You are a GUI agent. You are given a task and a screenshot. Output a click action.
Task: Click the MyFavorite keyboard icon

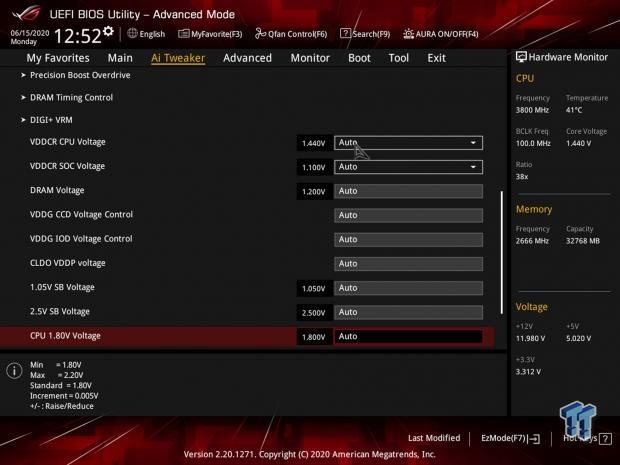click(184, 34)
